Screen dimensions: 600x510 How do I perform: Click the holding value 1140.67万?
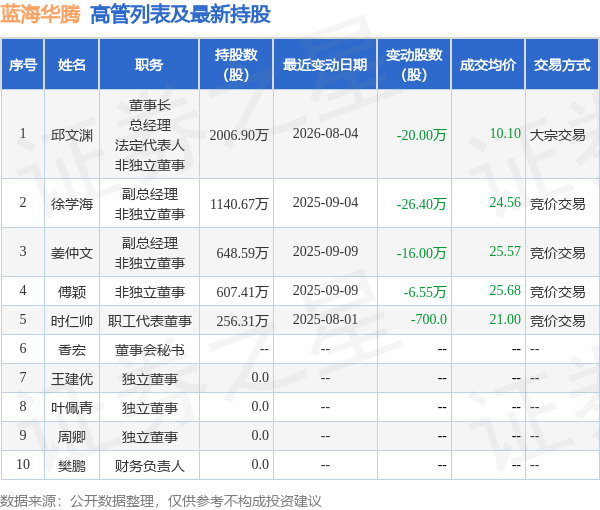pos(239,204)
